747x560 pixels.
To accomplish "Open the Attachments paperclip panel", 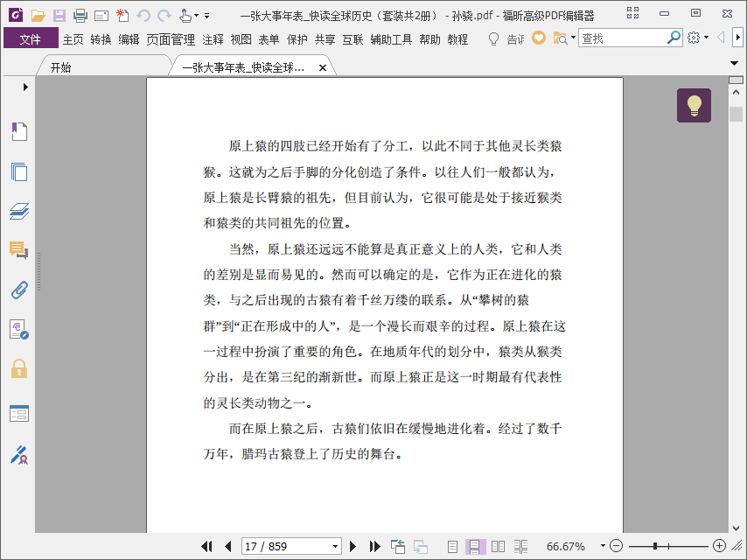I will [19, 290].
